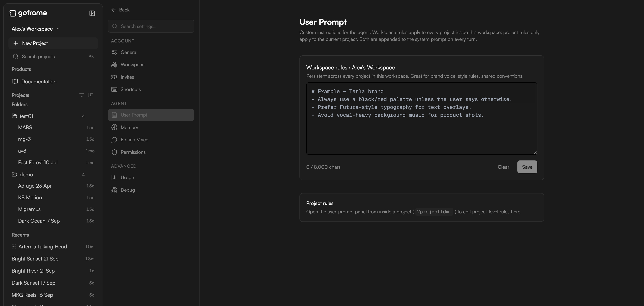Image resolution: width=644 pixels, height=306 pixels.
Task: Clear the workspace rules
Action: (503, 167)
